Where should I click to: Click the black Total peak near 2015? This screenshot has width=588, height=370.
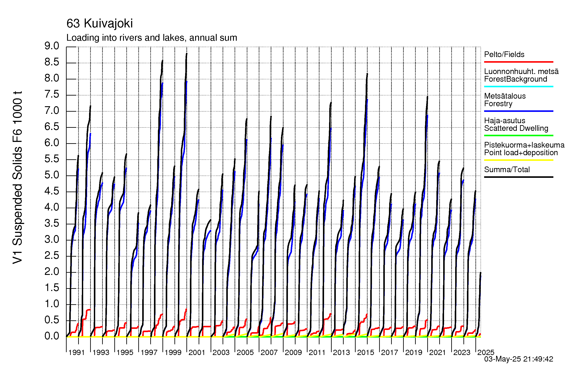coord(367,74)
